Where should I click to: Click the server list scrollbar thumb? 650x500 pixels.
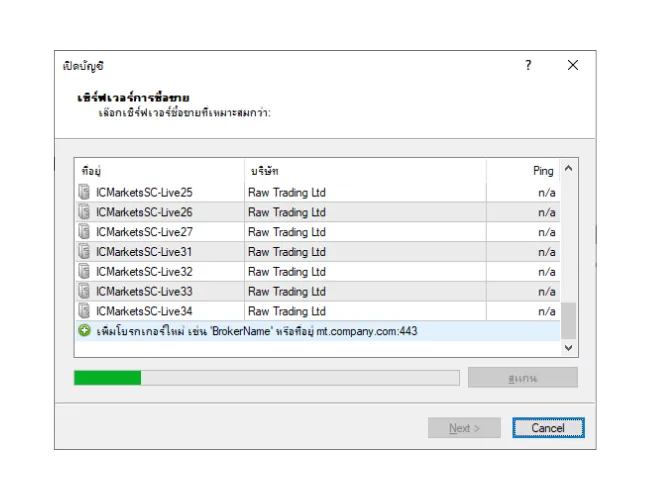point(569,320)
